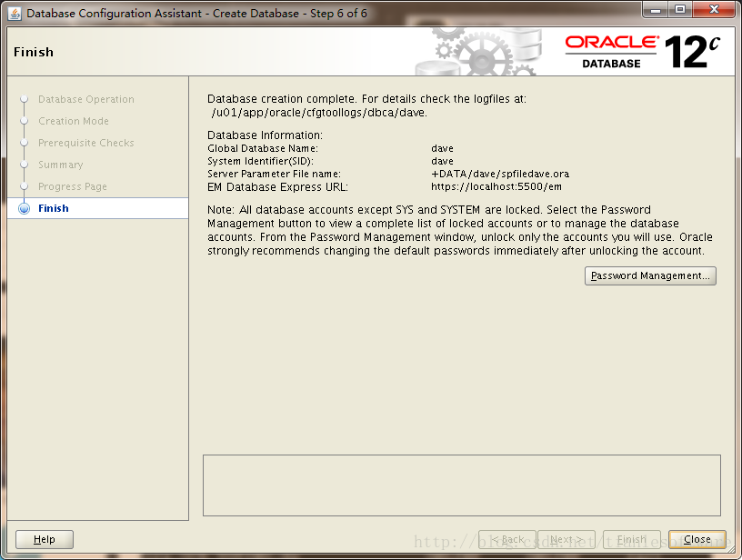
Task: Click inside the empty message box at bottom
Action: 462,485
